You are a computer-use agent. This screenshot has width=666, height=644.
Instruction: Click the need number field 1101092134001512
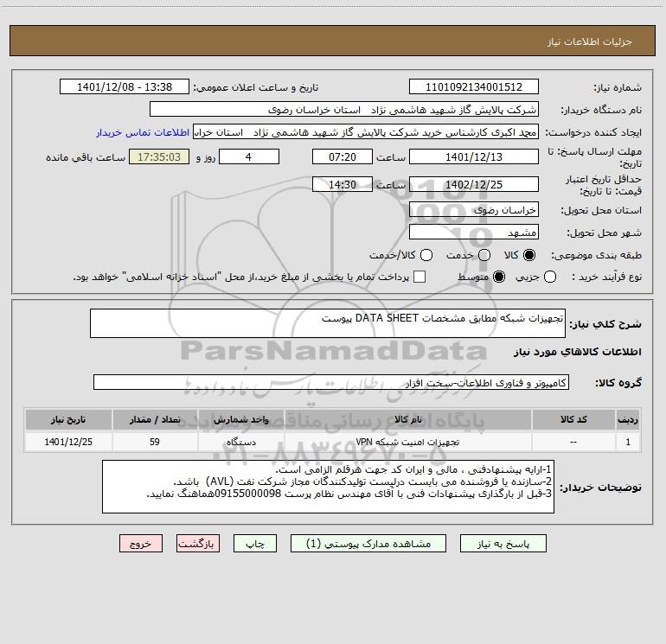pos(474,87)
